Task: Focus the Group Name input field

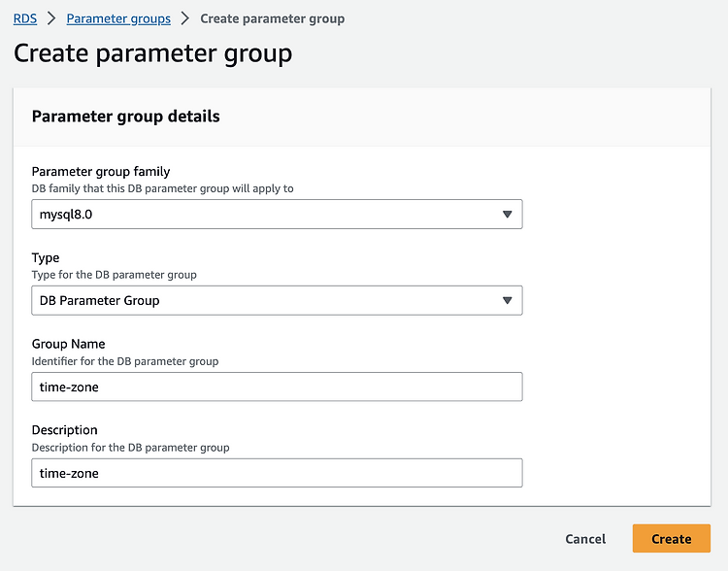Action: point(277,386)
